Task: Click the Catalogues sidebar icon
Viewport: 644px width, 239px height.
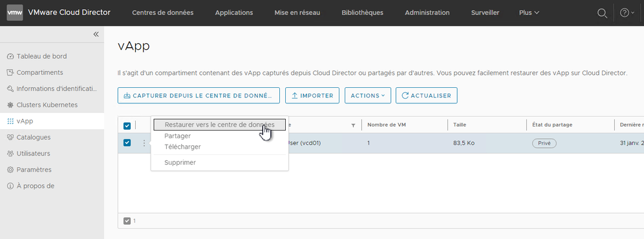Action: (10, 138)
